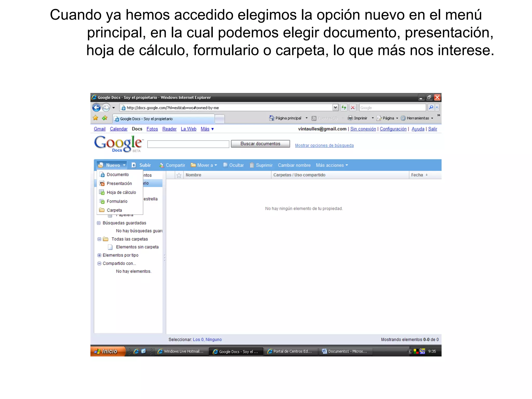Viewport: 532px width, 399px height.
Task: Click Suprimir trash button
Action: 261,165
